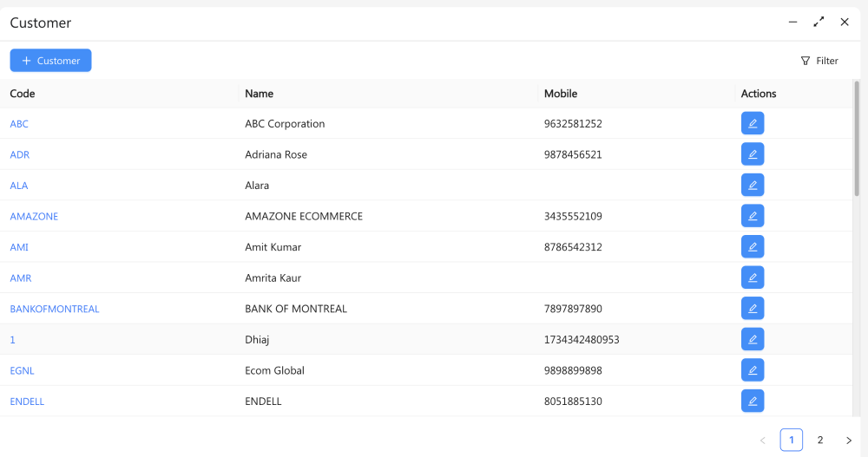Edit the ABC Corporation customer row
The width and height of the screenshot is (868, 457).
[x=753, y=124]
